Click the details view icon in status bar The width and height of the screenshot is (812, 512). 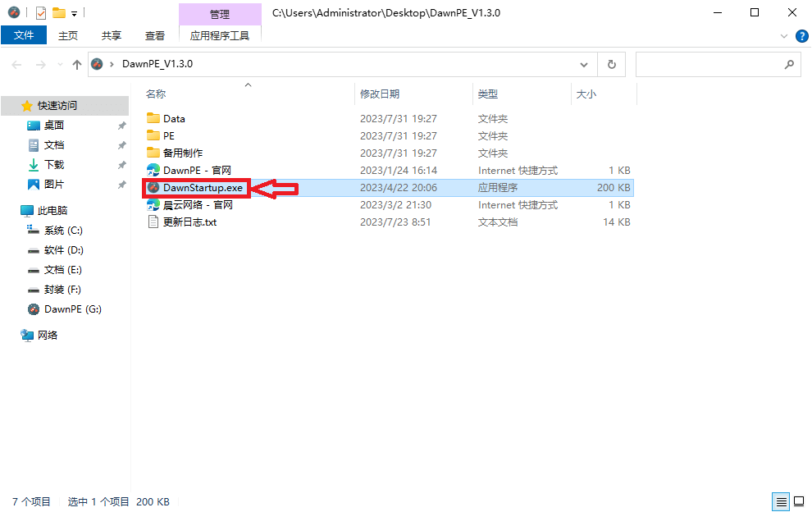pos(782,501)
